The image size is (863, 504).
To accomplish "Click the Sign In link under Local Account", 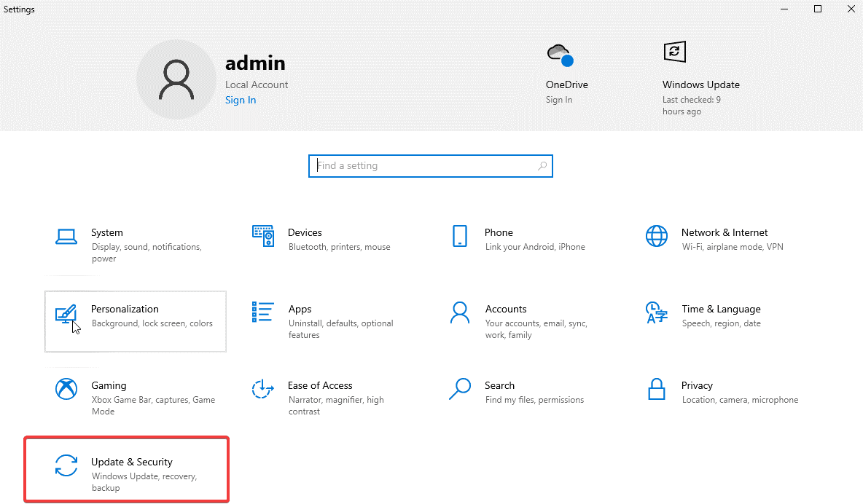I will pos(241,101).
